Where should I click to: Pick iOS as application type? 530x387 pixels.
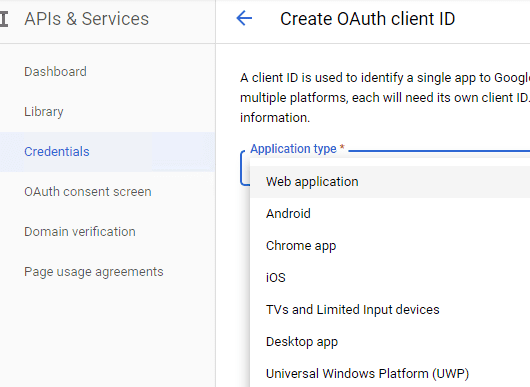tap(390, 277)
